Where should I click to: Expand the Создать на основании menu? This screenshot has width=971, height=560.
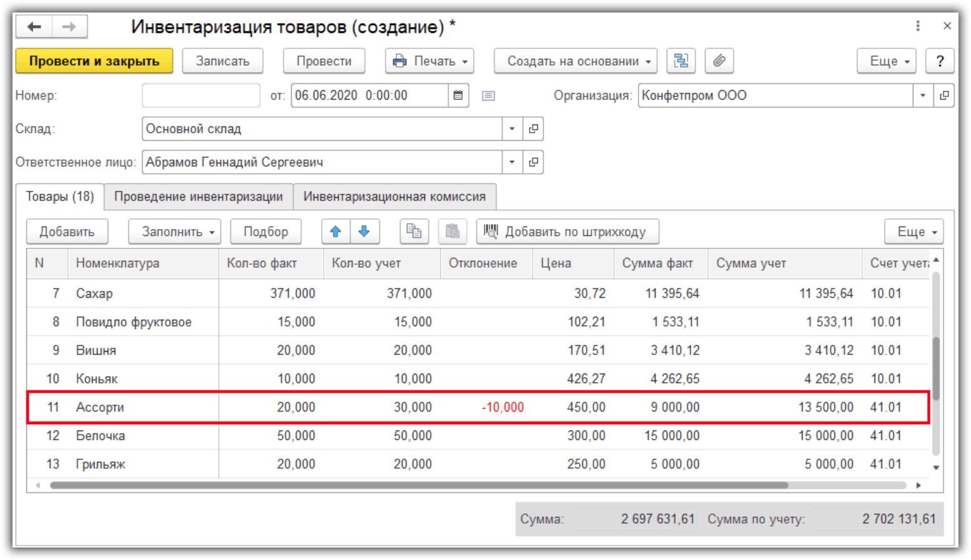click(x=576, y=61)
